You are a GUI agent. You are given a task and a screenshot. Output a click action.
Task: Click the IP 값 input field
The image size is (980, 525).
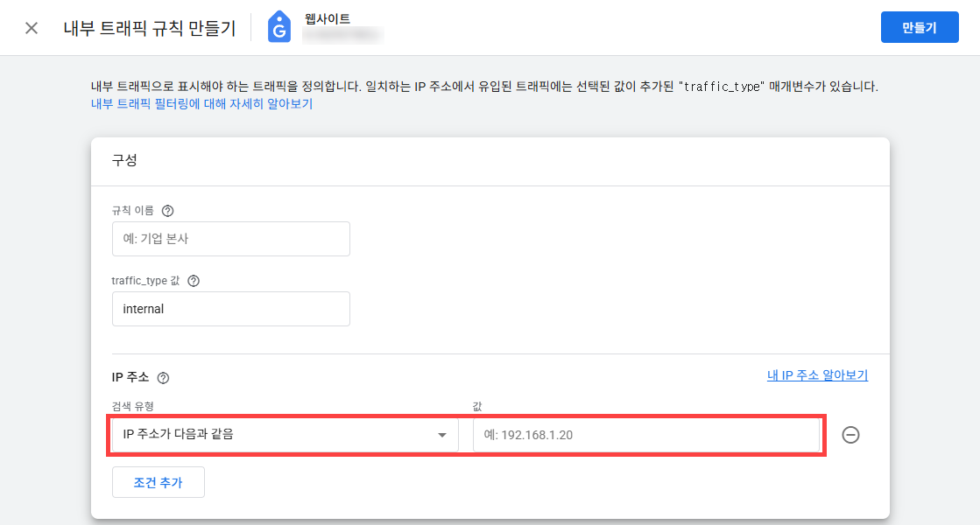[x=646, y=435]
